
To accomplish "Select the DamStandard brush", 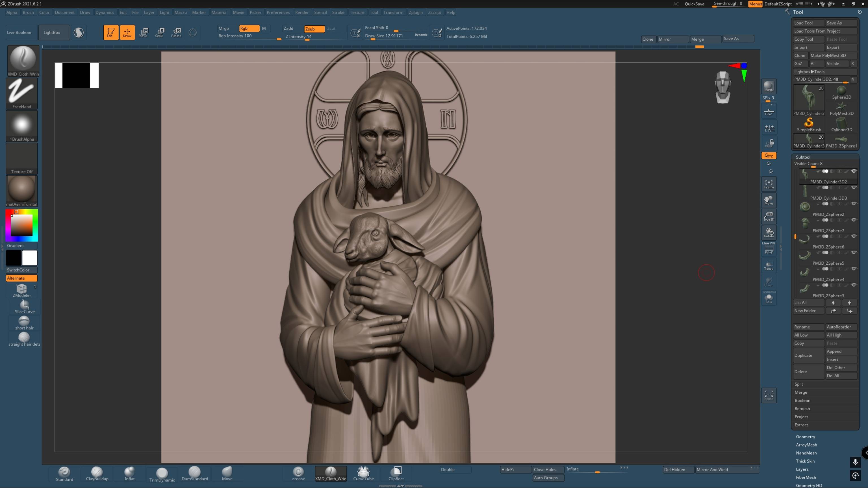I will click(x=195, y=473).
